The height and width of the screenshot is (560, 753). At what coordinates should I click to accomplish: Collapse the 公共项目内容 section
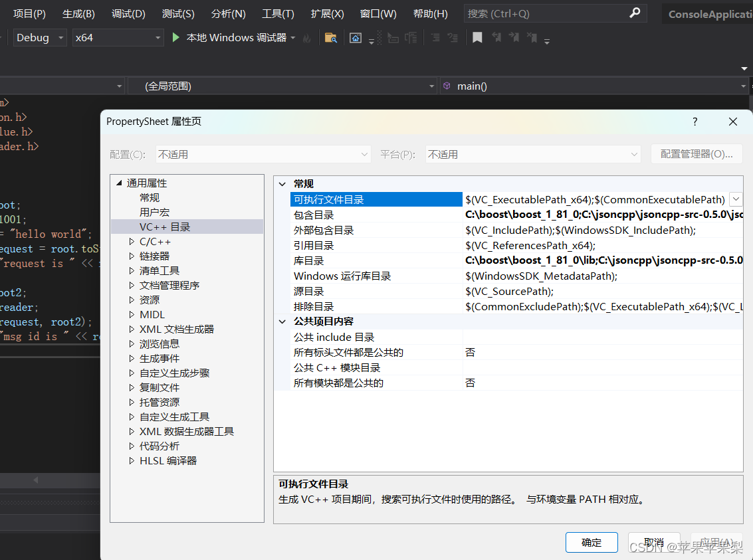click(x=282, y=322)
